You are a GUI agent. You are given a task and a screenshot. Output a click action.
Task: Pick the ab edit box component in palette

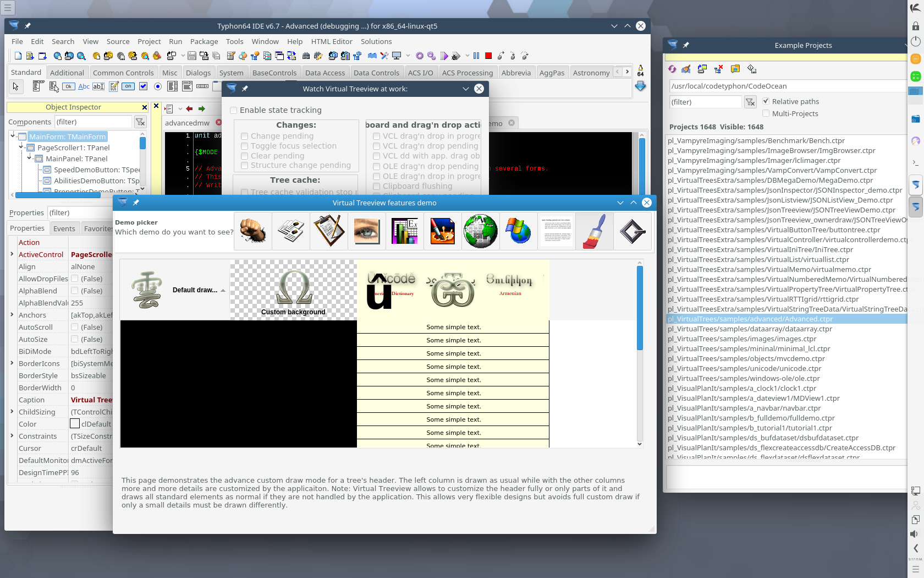[98, 86]
